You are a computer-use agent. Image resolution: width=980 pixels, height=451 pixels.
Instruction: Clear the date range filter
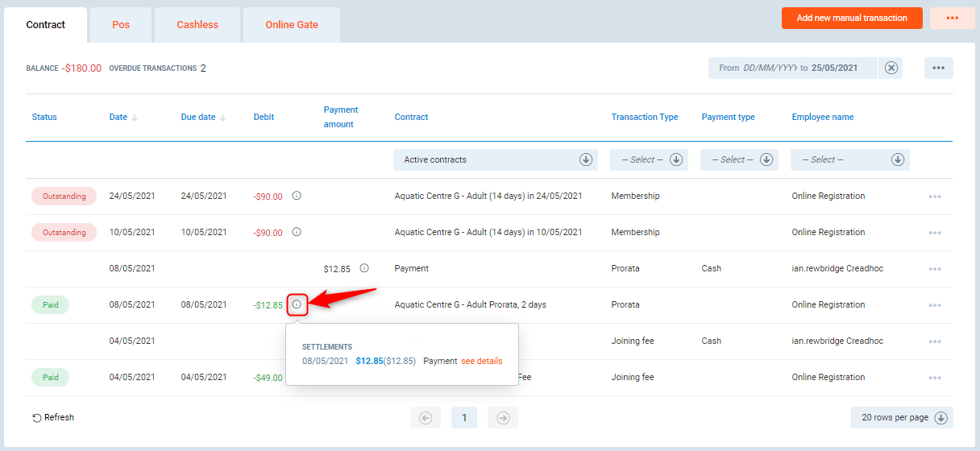(891, 68)
